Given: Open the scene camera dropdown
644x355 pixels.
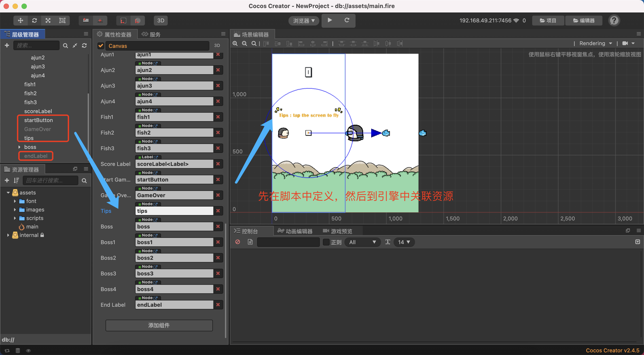Looking at the screenshot, I should pyautogui.click(x=628, y=44).
